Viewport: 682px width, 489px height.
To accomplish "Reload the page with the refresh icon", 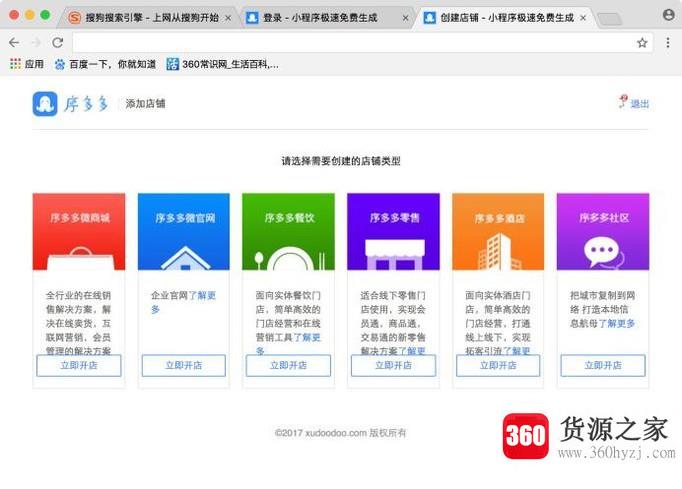I will coord(57,43).
